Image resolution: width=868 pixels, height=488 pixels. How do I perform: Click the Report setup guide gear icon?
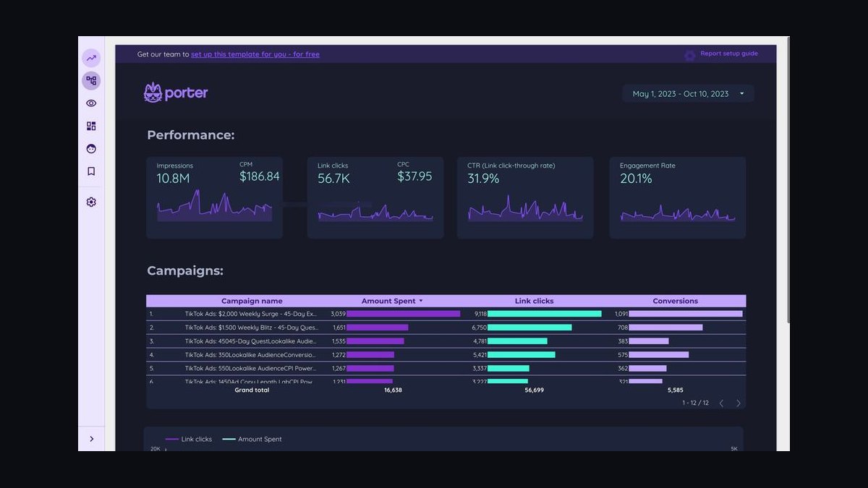point(689,55)
